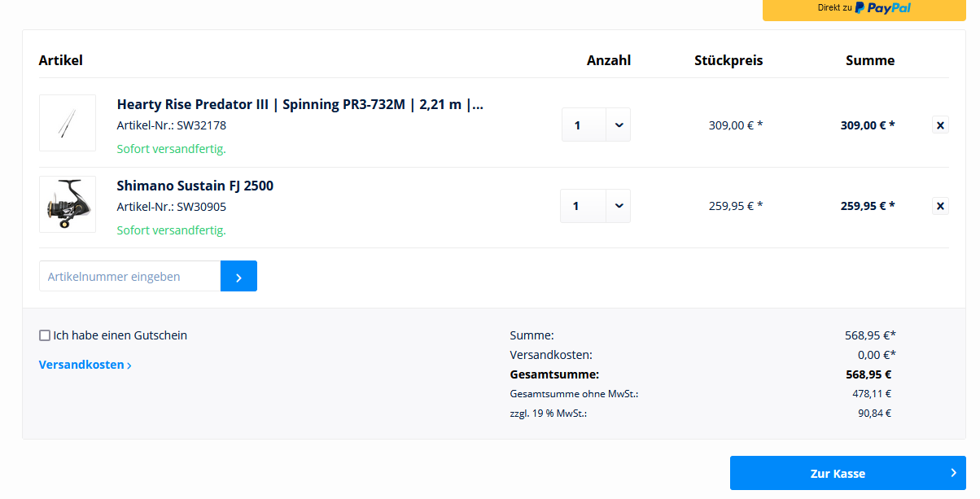This screenshot has width=980, height=499.
Task: Click the PayPal logo icon
Action: pyautogui.click(x=860, y=8)
